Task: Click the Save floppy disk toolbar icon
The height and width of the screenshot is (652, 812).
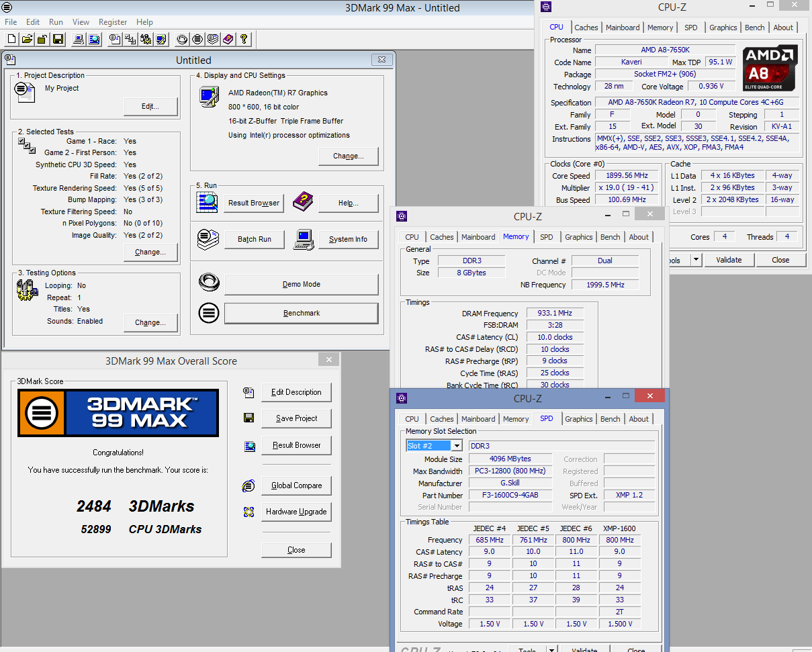Action: (x=58, y=39)
